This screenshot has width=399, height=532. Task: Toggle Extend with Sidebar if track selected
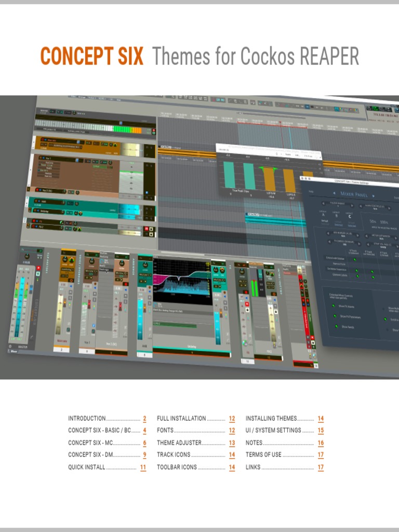pyautogui.click(x=355, y=260)
